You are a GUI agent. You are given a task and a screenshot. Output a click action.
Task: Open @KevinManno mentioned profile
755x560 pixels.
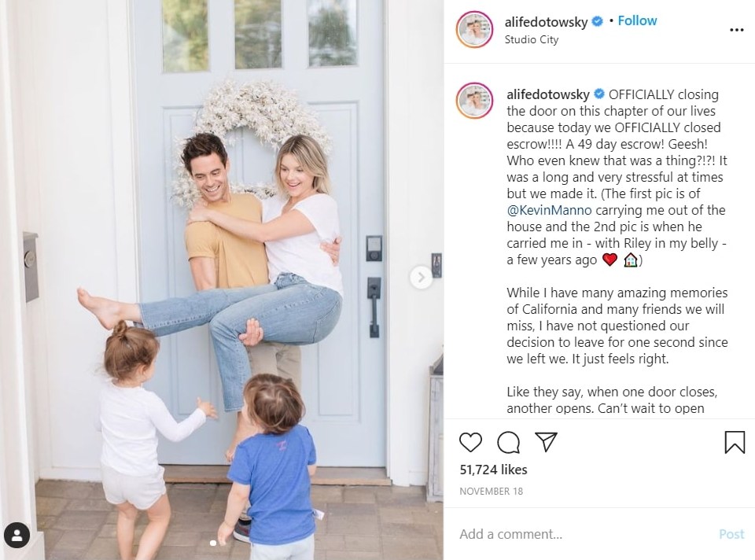(x=549, y=210)
